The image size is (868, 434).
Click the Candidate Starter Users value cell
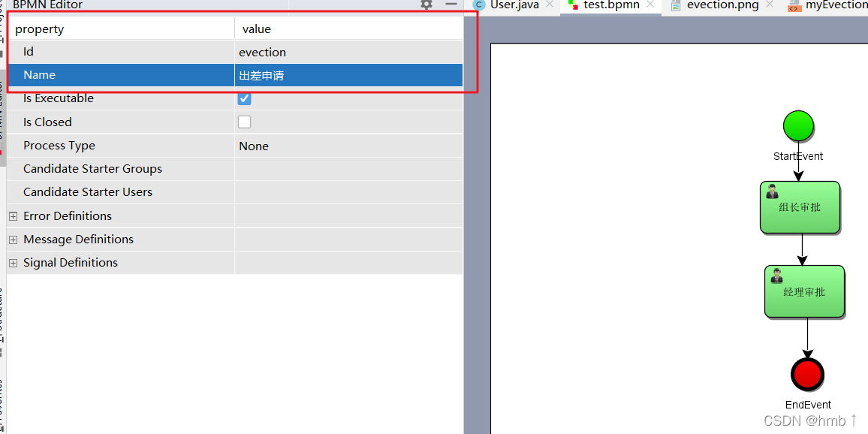(348, 192)
